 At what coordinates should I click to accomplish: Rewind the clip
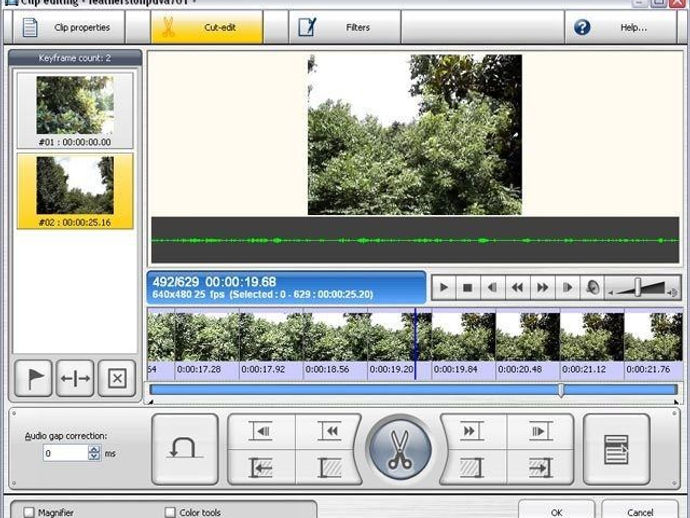(x=518, y=288)
